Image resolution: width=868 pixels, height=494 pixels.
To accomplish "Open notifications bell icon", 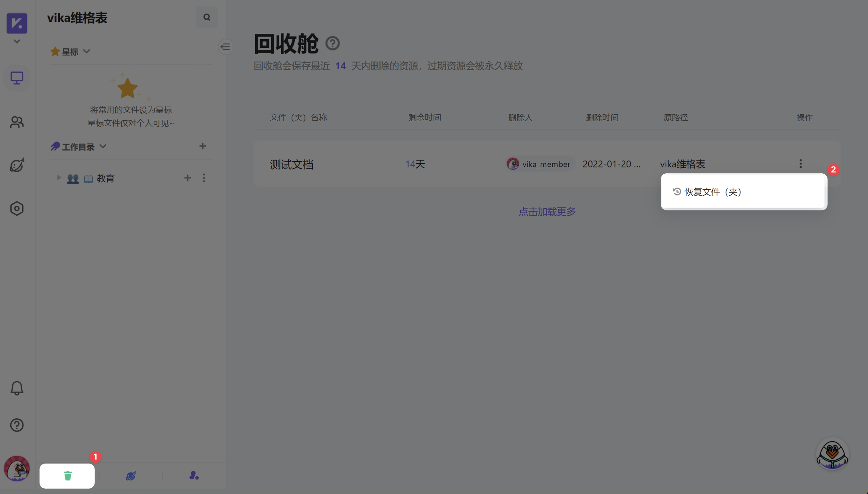I will coord(17,388).
